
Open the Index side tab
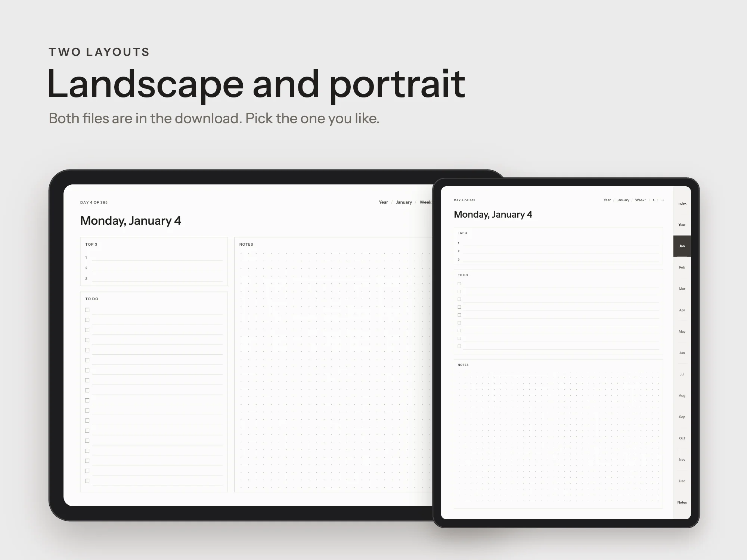click(682, 203)
